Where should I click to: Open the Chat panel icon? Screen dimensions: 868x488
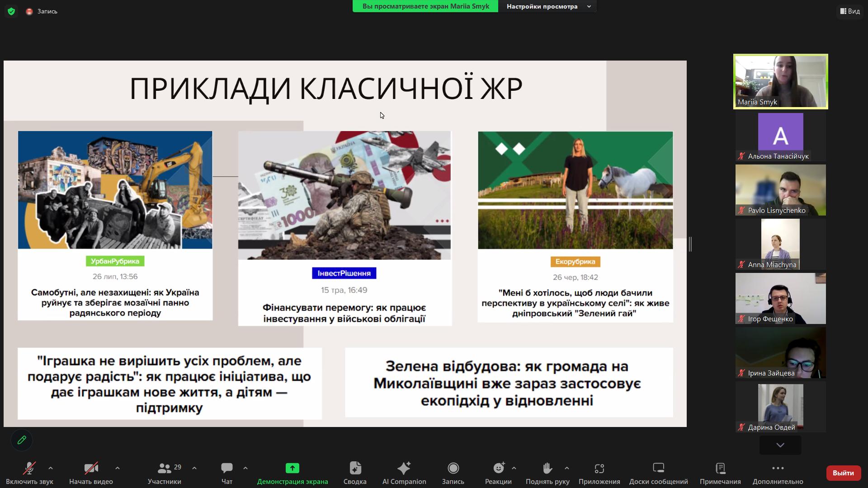coord(226,468)
